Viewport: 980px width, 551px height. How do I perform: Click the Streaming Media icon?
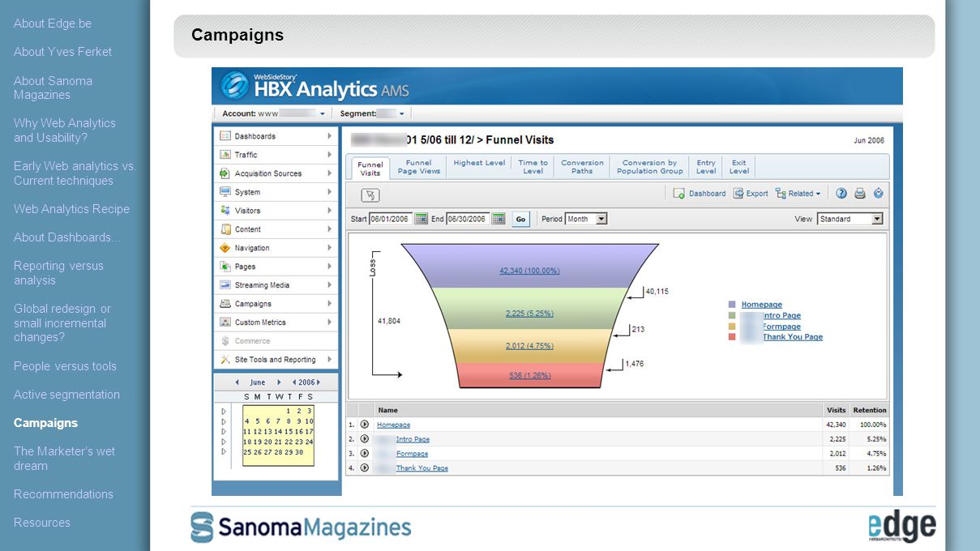225,285
